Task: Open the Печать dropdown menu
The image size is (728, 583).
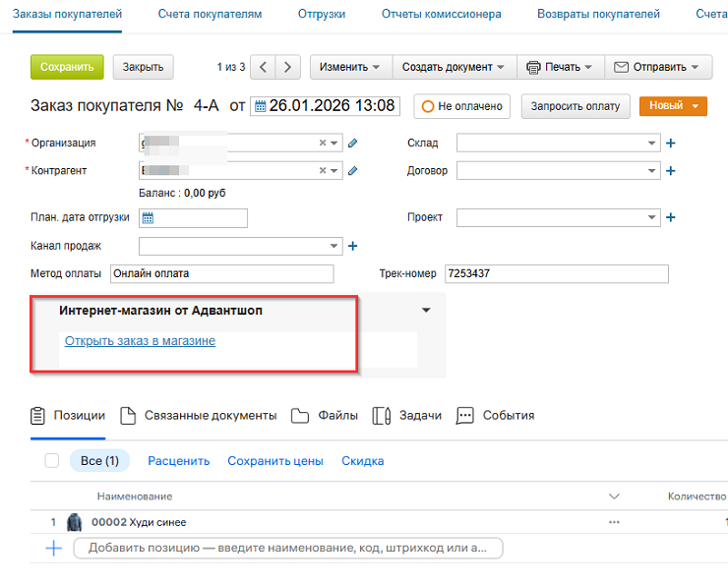Action: 561,67
